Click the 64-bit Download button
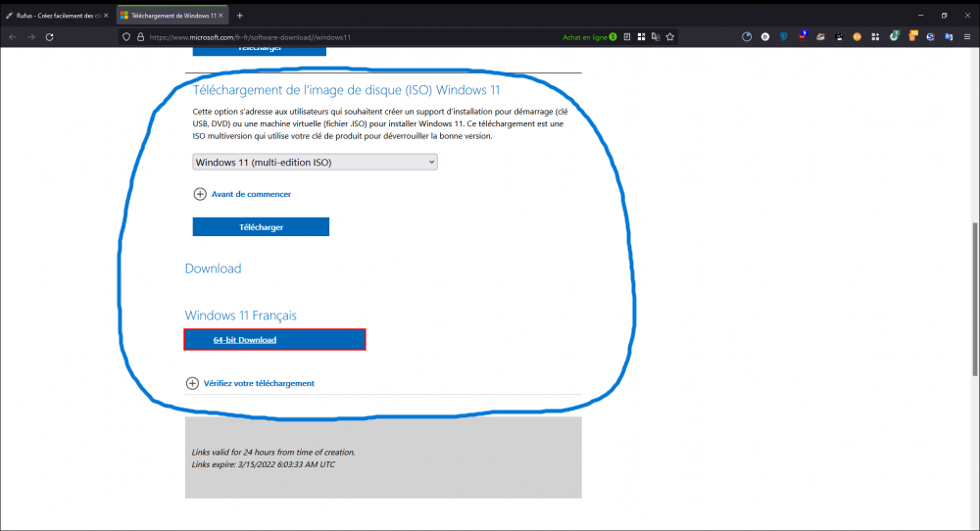The image size is (980, 531). pos(274,340)
